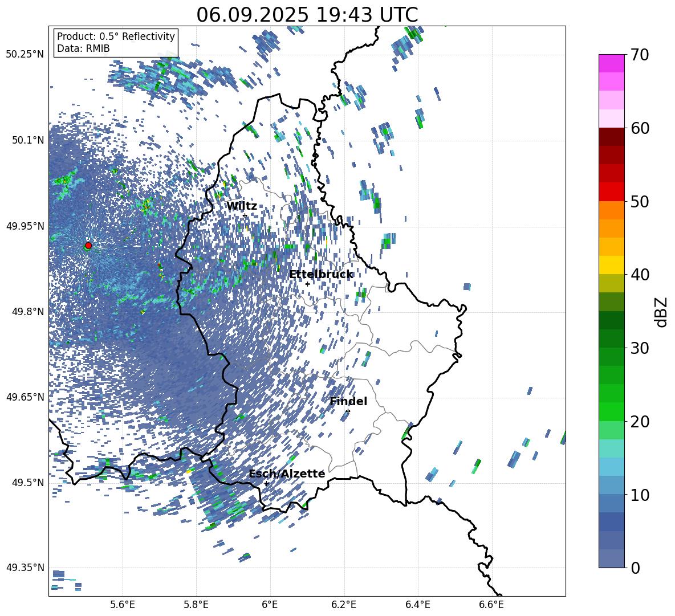675x616 pixels.
Task: Click the 6°E longitude label
Action: 270,605
